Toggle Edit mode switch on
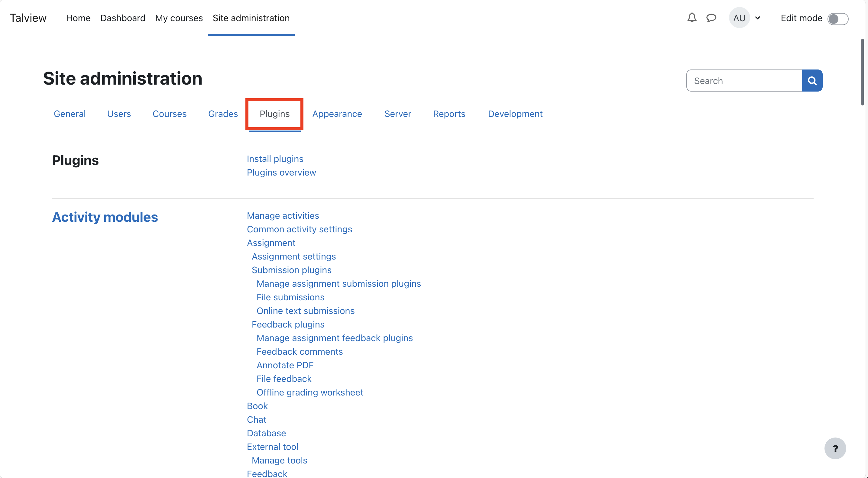Screen dimensions: 868x478 [x=838, y=18]
